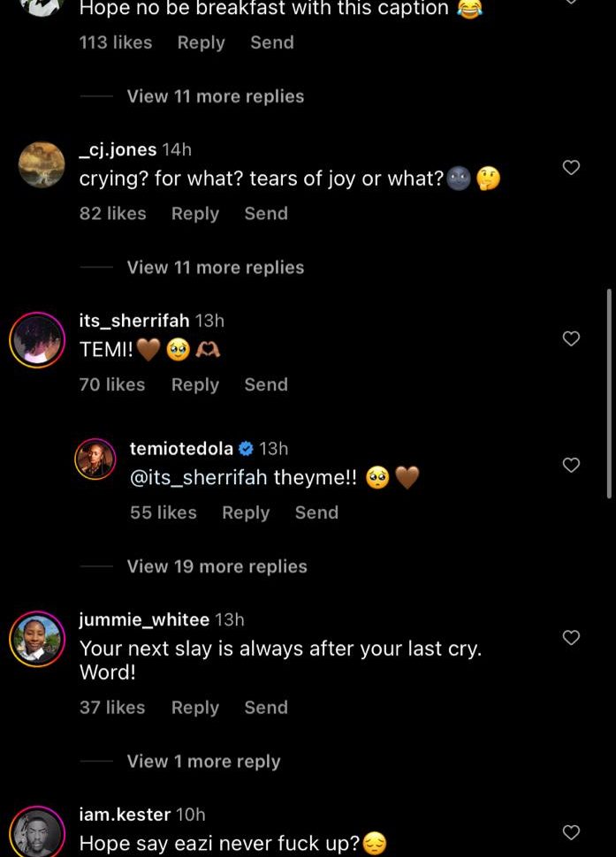
Task: Heart jummie_whitee's comment
Action: point(571,637)
